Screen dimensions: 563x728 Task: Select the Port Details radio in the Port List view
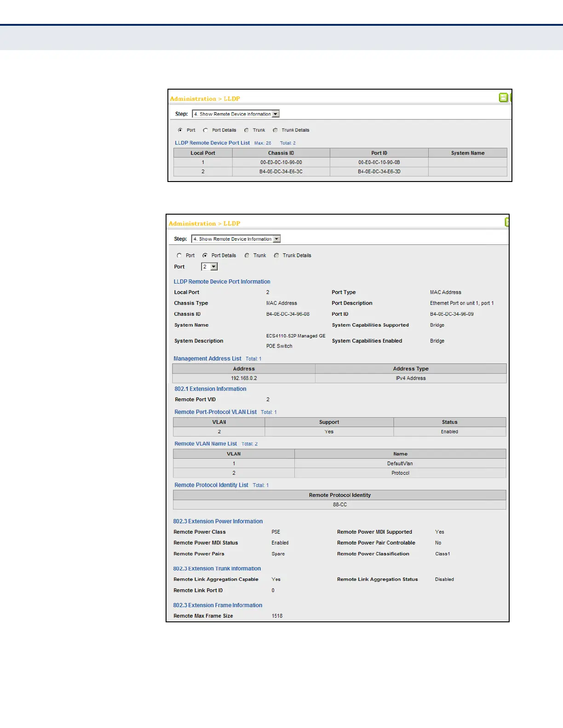[x=206, y=130]
